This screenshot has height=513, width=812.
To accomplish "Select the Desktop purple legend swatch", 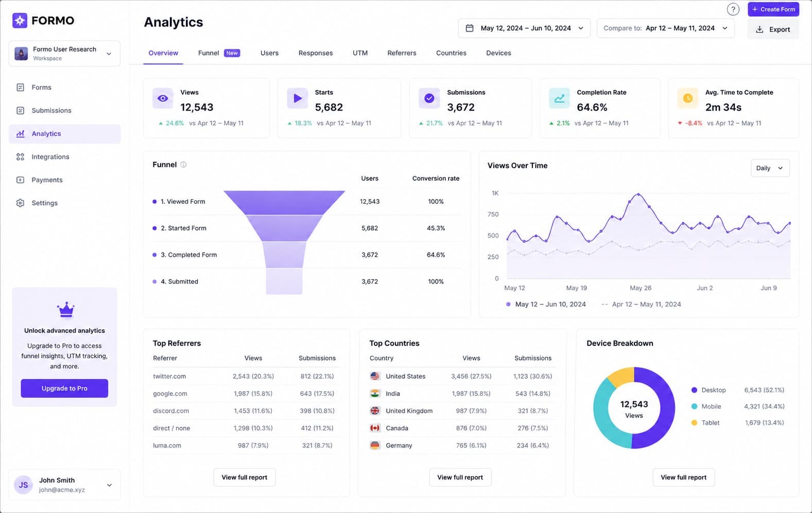I will click(x=694, y=390).
